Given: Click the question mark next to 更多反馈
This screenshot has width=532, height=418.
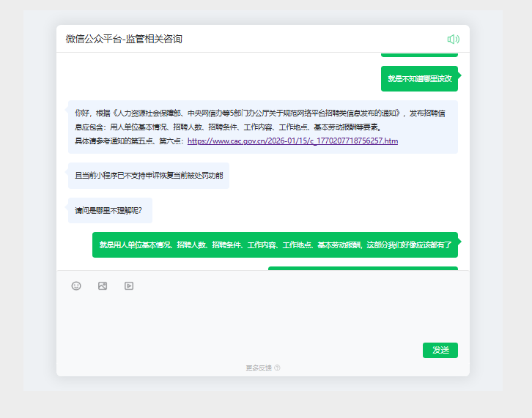Looking at the screenshot, I should (x=277, y=367).
